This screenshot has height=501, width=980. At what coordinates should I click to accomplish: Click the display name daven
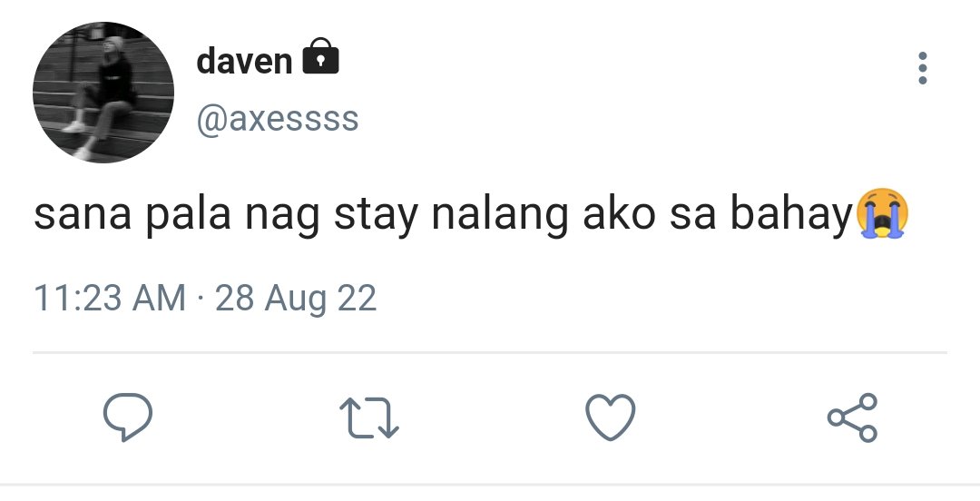[x=244, y=62]
